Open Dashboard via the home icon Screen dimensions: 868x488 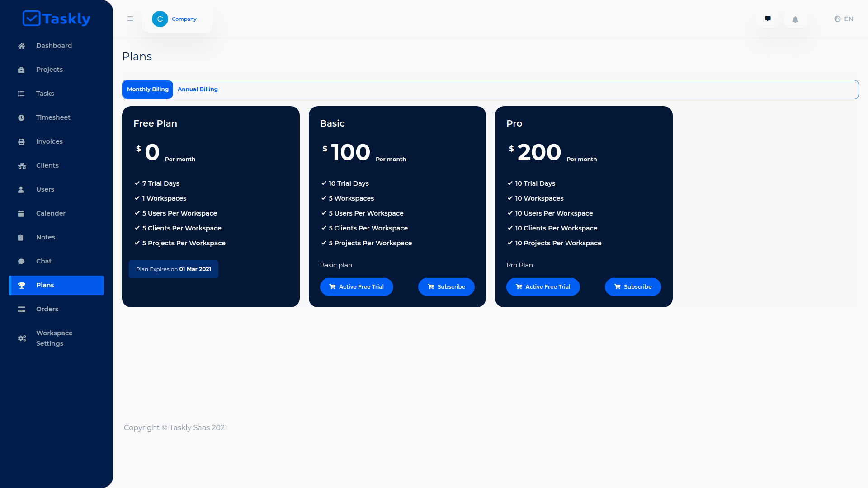(21, 46)
